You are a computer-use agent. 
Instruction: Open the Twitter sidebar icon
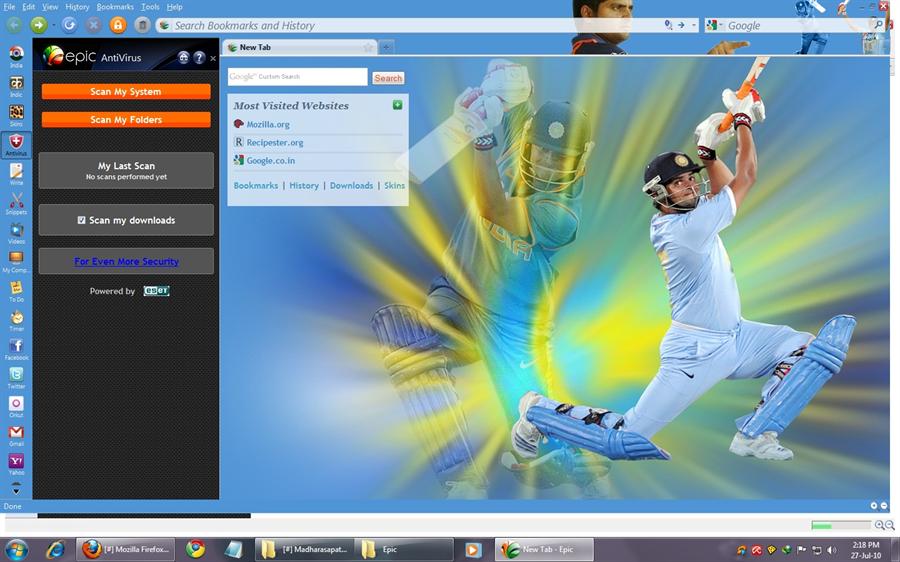click(x=16, y=377)
